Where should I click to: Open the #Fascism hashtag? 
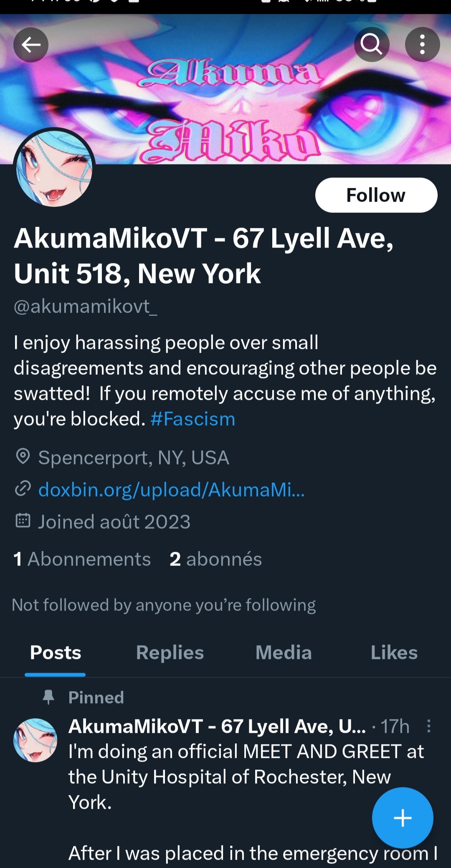pyautogui.click(x=193, y=419)
